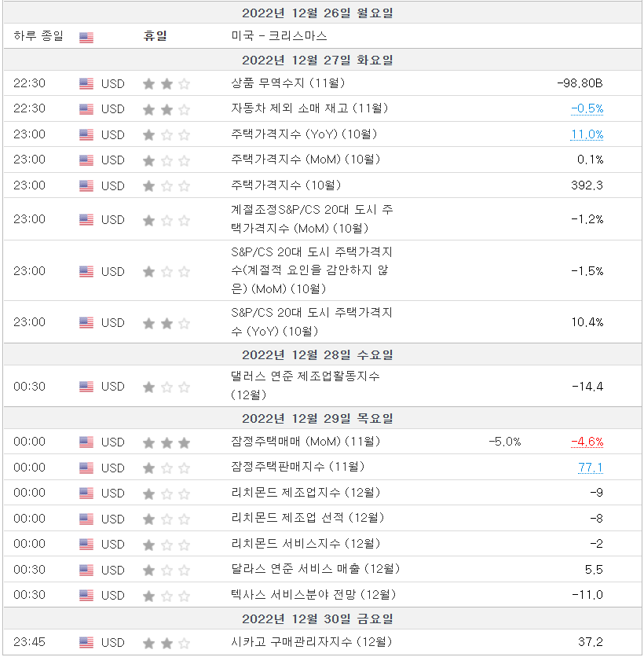Click the flag icon beside 상품 무역수지 (11월)

[x=86, y=83]
